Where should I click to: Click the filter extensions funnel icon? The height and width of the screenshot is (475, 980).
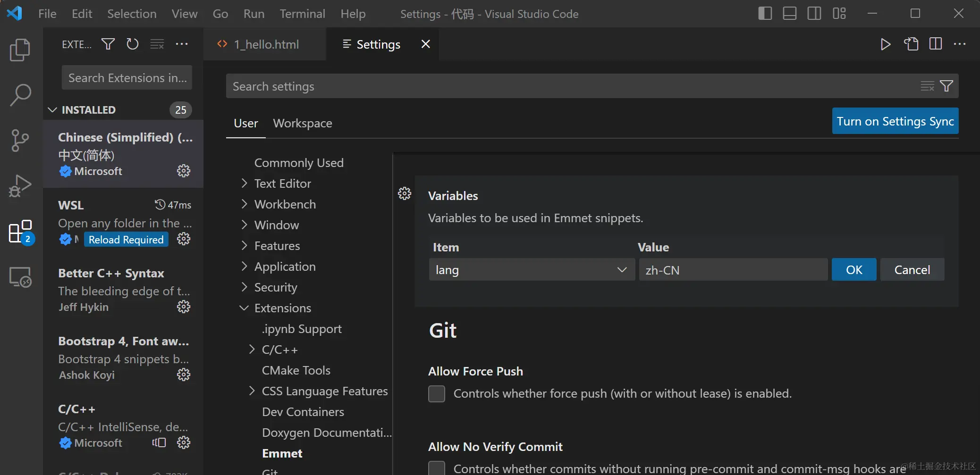coord(108,44)
